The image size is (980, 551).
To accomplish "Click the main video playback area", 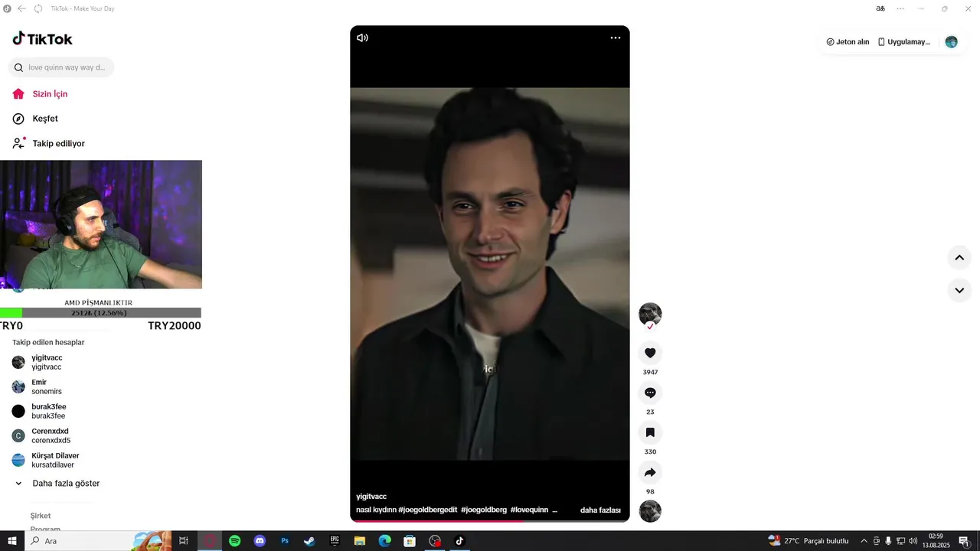I will [x=490, y=274].
